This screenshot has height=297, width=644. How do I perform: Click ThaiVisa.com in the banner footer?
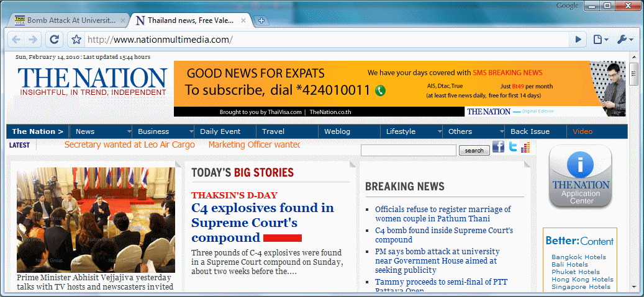tap(284, 112)
